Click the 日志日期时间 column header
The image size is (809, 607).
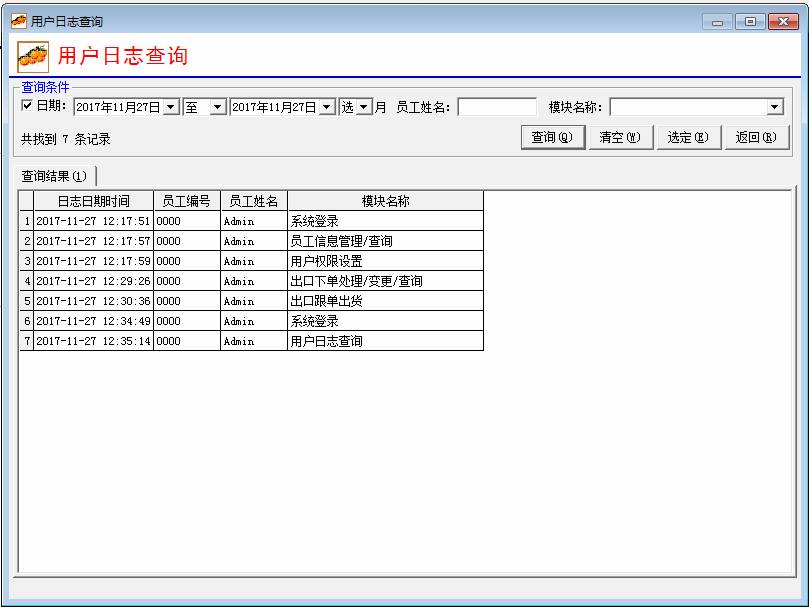click(x=93, y=201)
